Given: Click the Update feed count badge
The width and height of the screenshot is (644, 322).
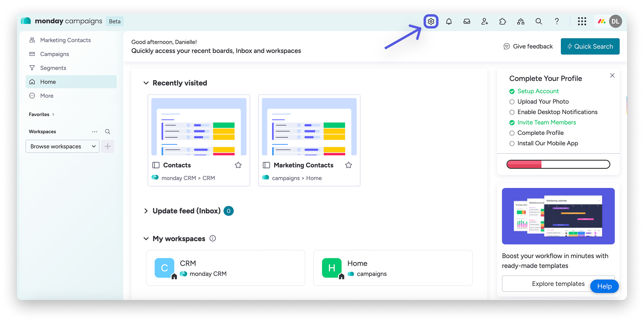Looking at the screenshot, I should [229, 211].
